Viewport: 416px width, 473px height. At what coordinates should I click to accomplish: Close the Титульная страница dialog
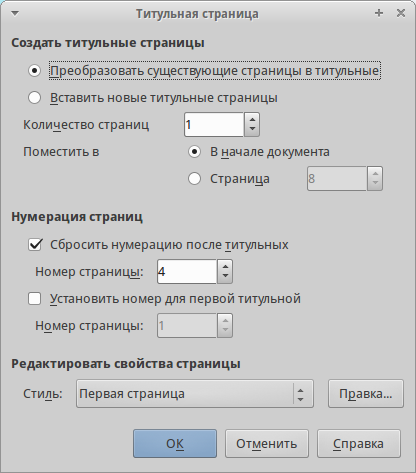coord(401,13)
